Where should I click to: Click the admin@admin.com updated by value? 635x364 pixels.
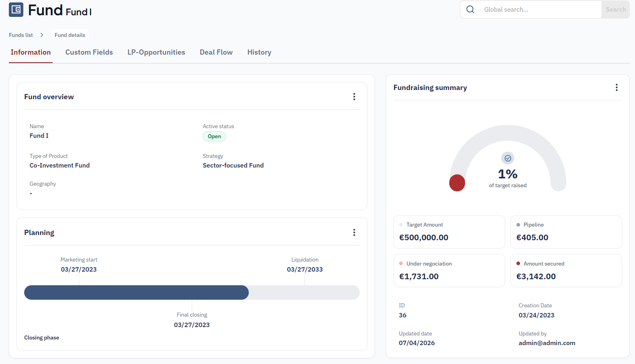point(547,343)
